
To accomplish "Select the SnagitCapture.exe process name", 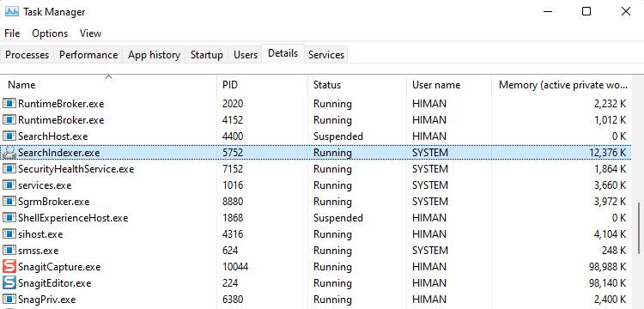I will (x=59, y=267).
